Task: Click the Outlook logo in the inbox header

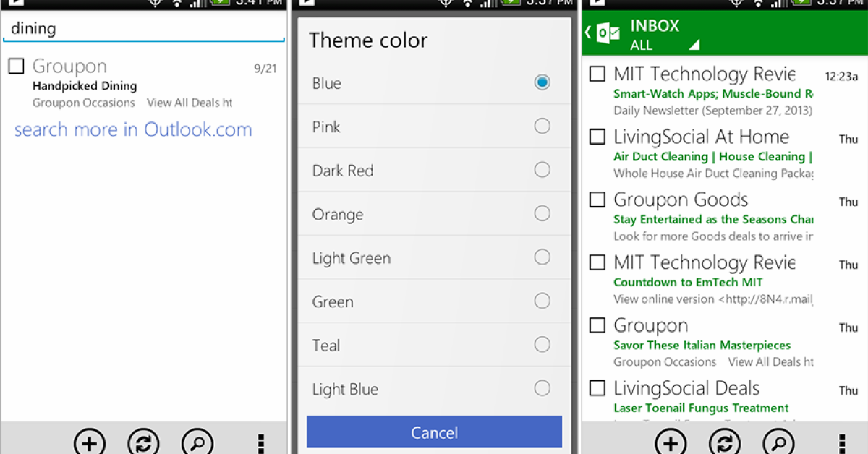Action: coord(608,33)
